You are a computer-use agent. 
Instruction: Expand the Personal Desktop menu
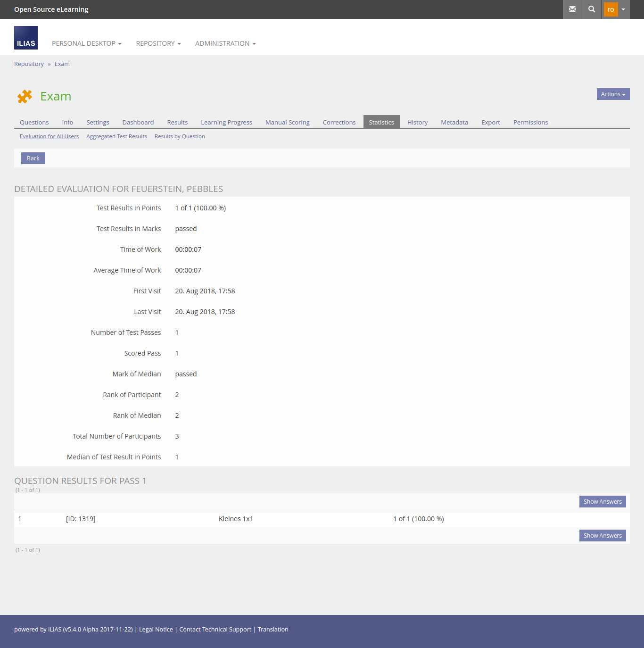pos(87,43)
